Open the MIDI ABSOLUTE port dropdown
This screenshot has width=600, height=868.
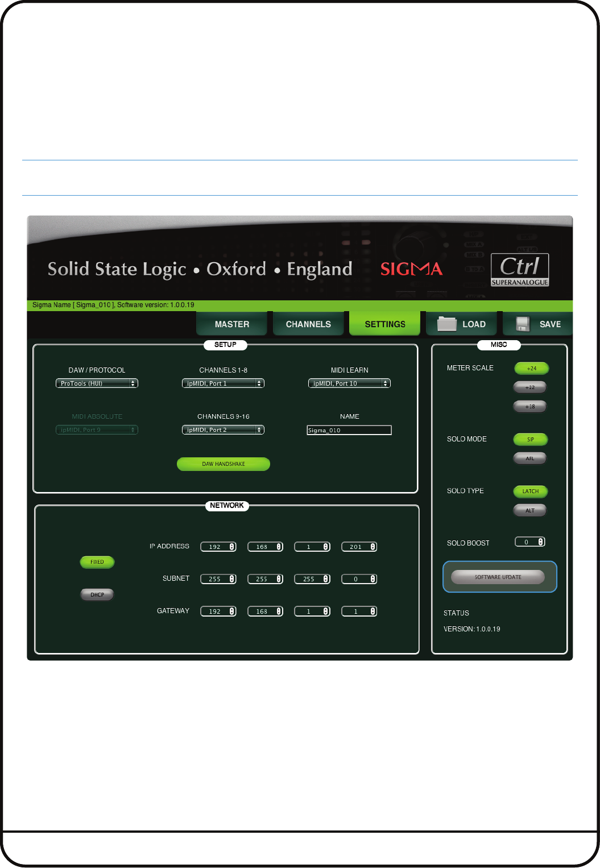97,429
